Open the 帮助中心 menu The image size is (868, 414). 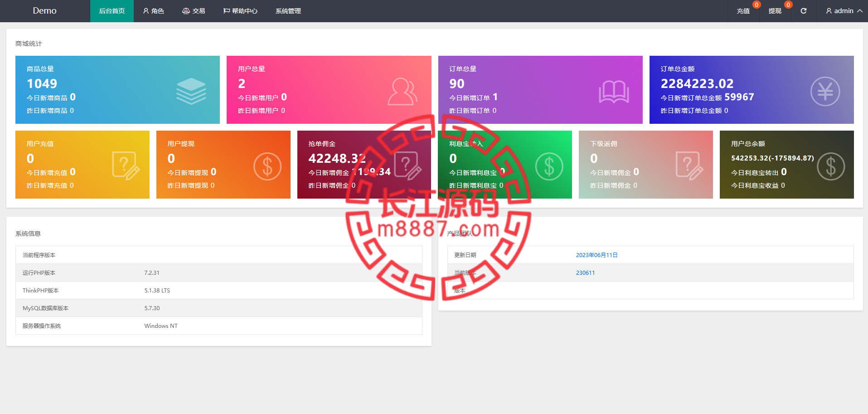point(240,11)
